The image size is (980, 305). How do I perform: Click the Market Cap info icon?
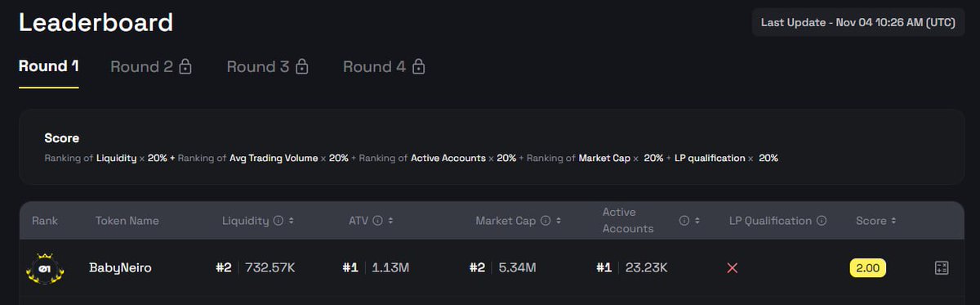coord(545,221)
